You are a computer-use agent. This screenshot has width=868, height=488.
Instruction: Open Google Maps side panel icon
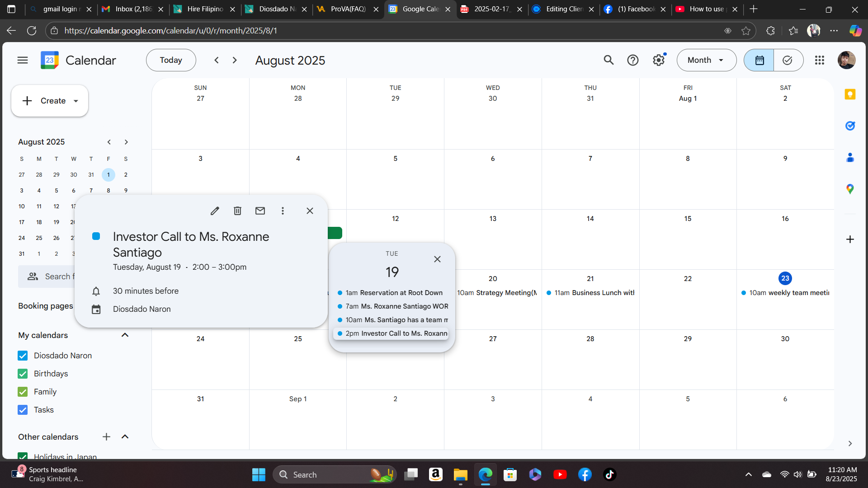coord(850,189)
